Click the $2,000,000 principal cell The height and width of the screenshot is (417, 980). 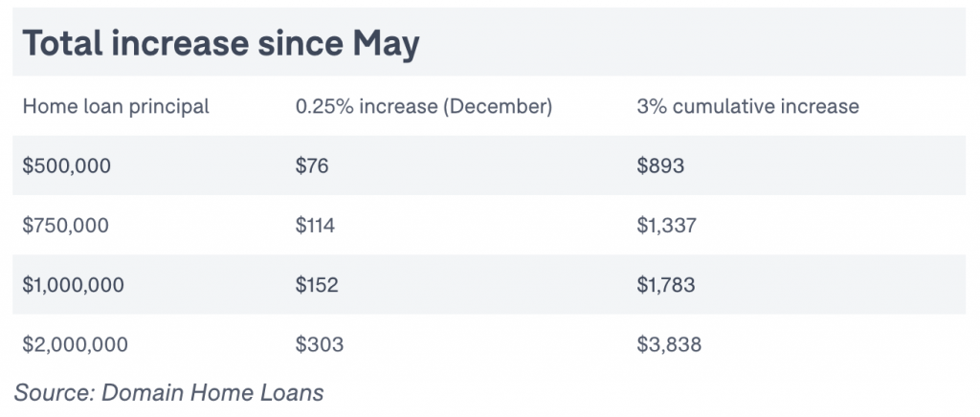75,344
